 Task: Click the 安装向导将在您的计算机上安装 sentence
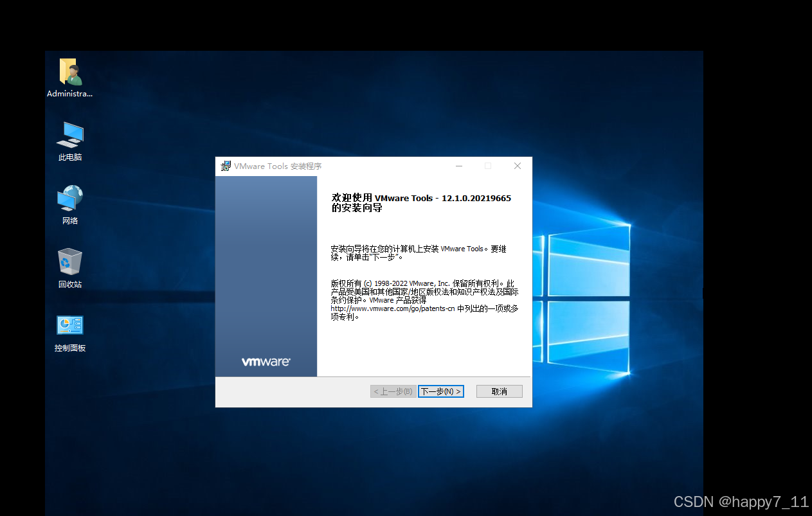(x=419, y=253)
